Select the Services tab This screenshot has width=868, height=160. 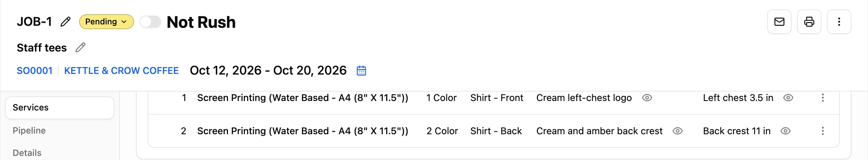coord(60,107)
